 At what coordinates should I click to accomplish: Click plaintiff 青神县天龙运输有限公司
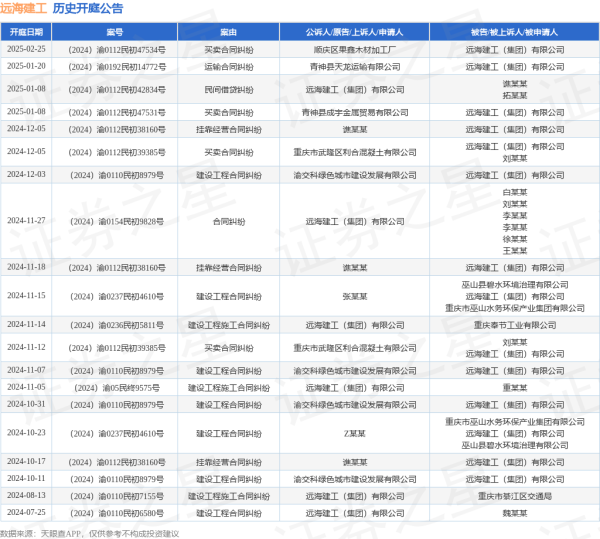(x=354, y=67)
